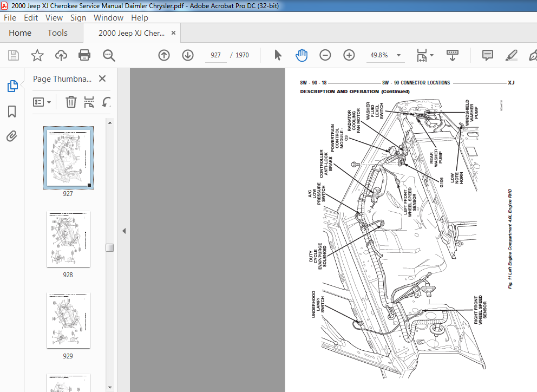Go to next page with down arrow
This screenshot has width=537, height=392.
coord(188,55)
